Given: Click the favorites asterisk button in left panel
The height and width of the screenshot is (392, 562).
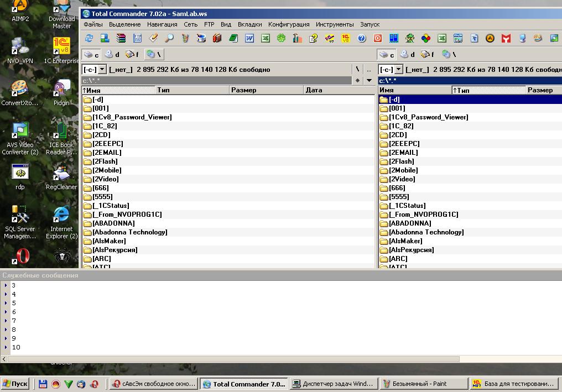Looking at the screenshot, I should coord(357,81).
